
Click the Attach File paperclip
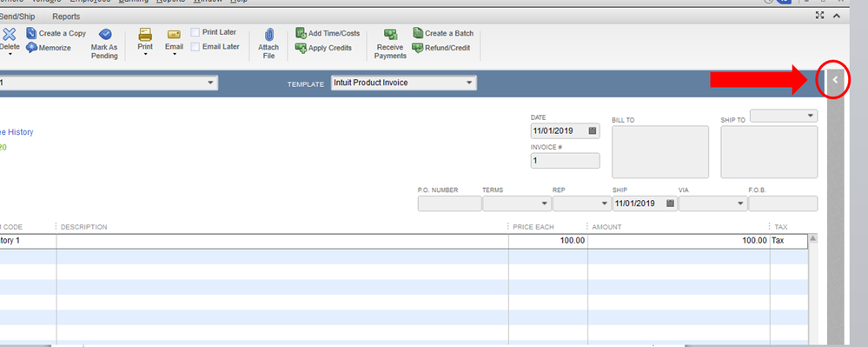point(269,35)
